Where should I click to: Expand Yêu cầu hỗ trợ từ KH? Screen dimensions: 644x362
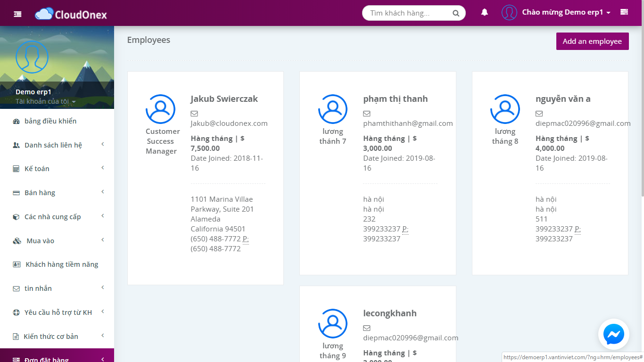57,313
